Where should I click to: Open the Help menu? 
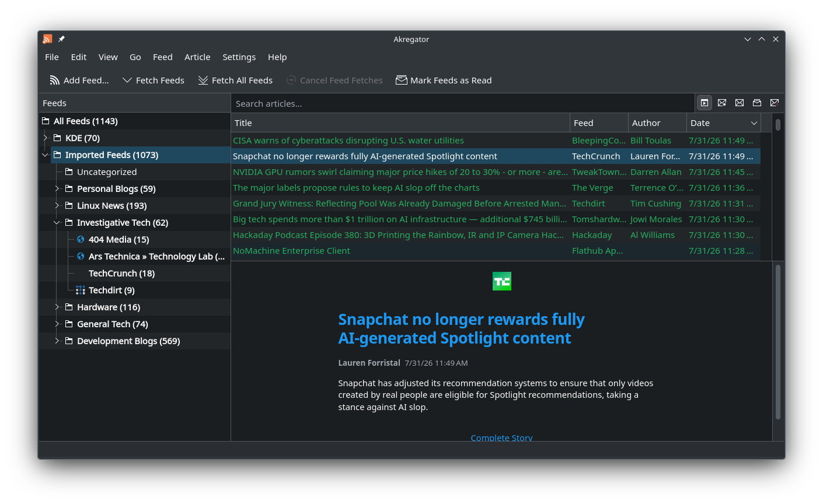pos(277,57)
